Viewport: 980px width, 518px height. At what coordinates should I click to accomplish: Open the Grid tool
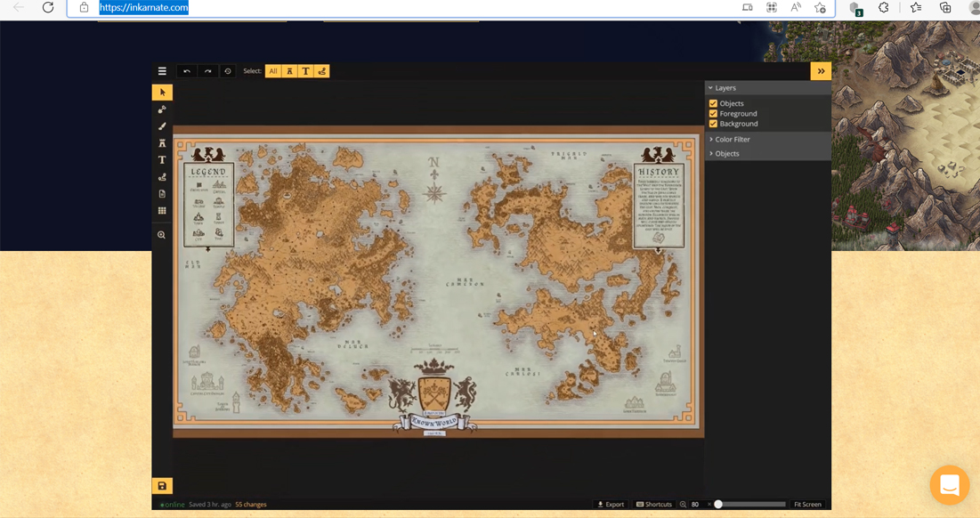(162, 210)
